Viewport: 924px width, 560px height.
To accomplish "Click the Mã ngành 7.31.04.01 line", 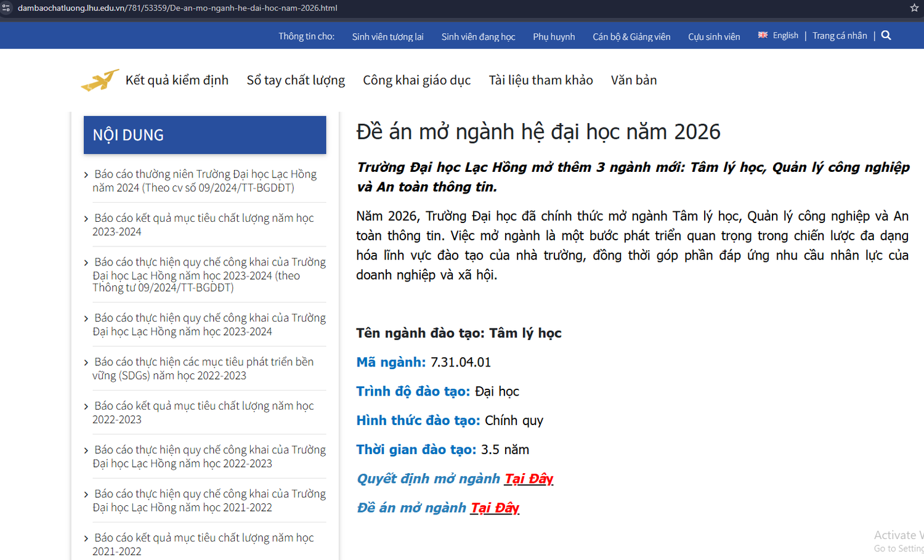I will point(424,362).
